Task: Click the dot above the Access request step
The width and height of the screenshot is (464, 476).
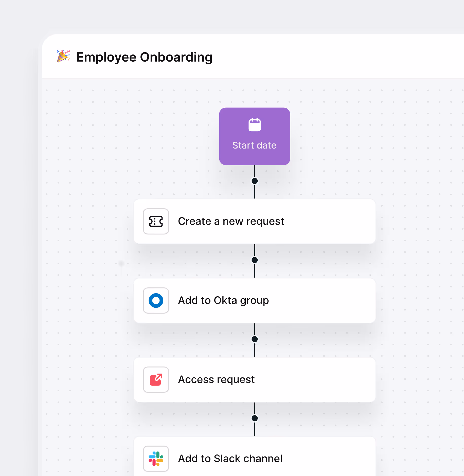Action: [254, 339]
